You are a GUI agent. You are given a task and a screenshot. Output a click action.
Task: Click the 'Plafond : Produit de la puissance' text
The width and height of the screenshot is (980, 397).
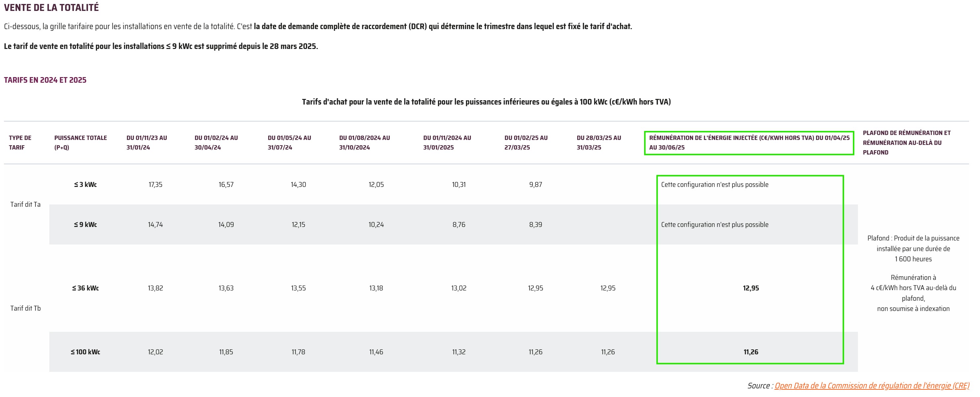pyautogui.click(x=913, y=239)
